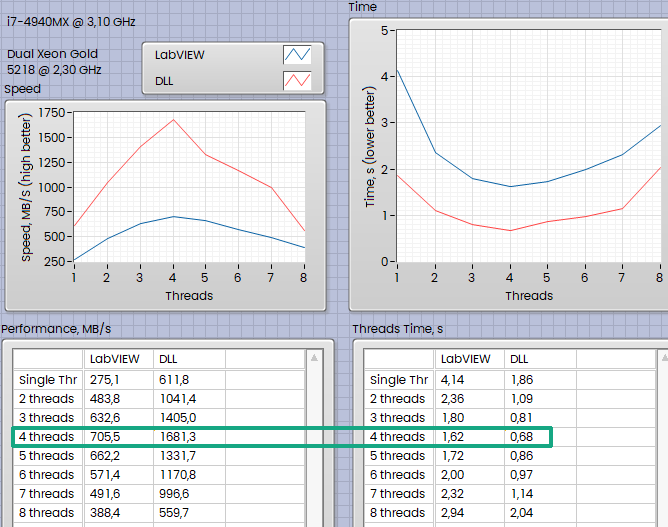Click the scroll-up arrow of the Threads Time table
This screenshot has width=668, height=527.
[665, 358]
